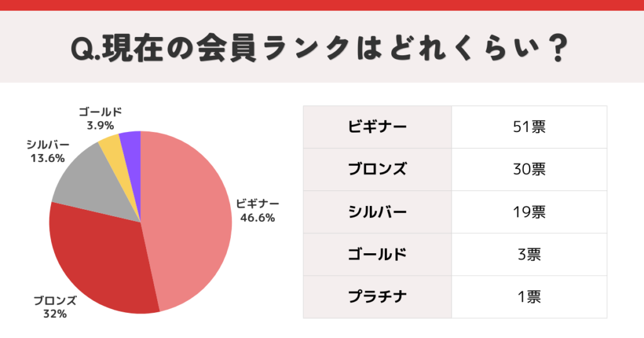644x338 pixels.
Task: Select the ゴールド 3.9% chart label
Action: 100,118
